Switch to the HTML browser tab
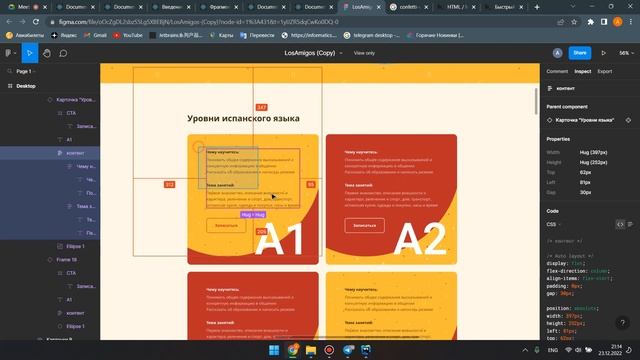Screen dimensions: 640x360 pyautogui.click(x=456, y=7)
